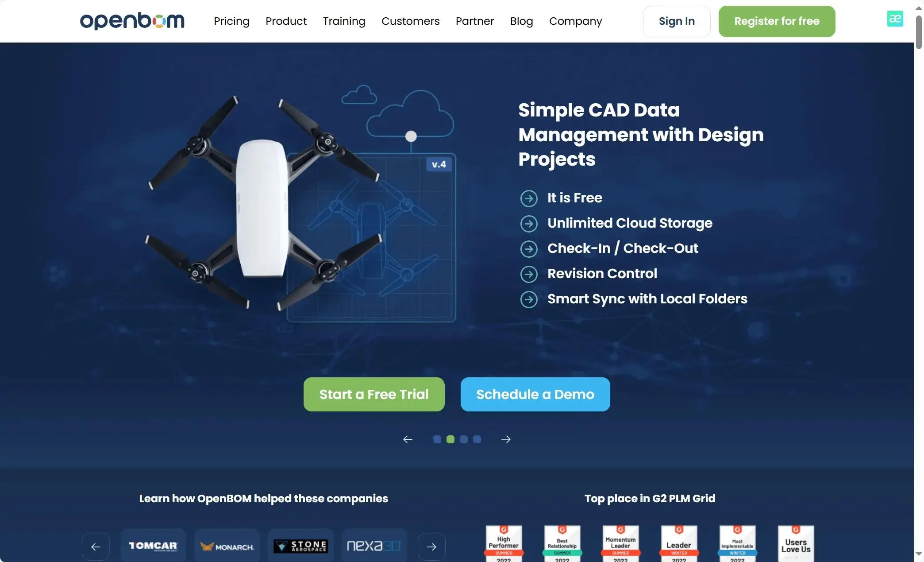Select the second green carousel dot
The image size is (924, 562).
coord(450,439)
